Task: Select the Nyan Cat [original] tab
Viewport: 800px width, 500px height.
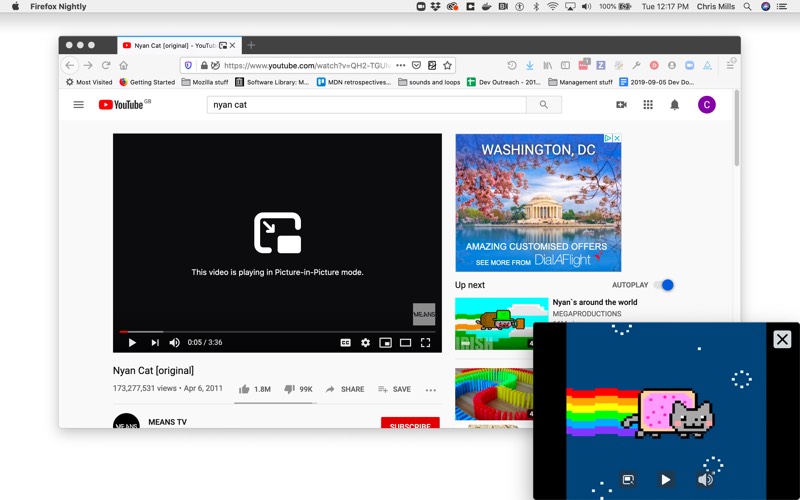Action: pyautogui.click(x=179, y=45)
